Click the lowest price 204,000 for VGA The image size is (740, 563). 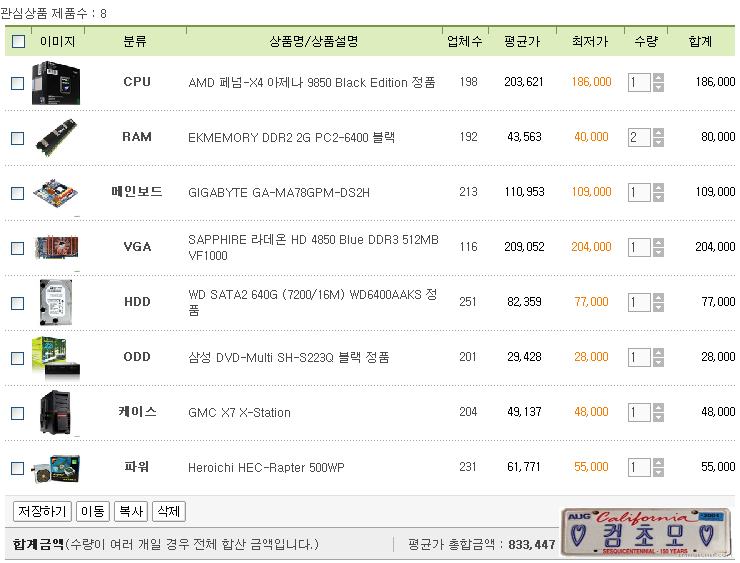[591, 247]
